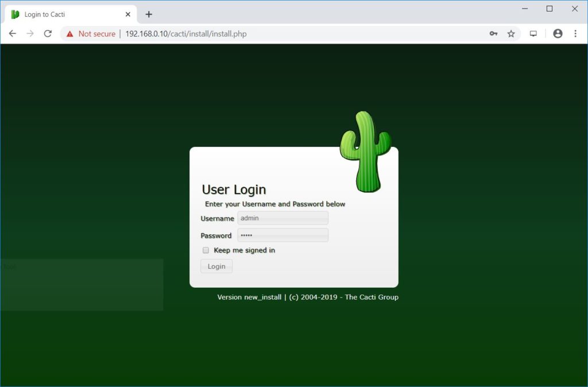The image size is (588, 387).
Task: Open the browser profile avatar icon
Action: coord(557,33)
